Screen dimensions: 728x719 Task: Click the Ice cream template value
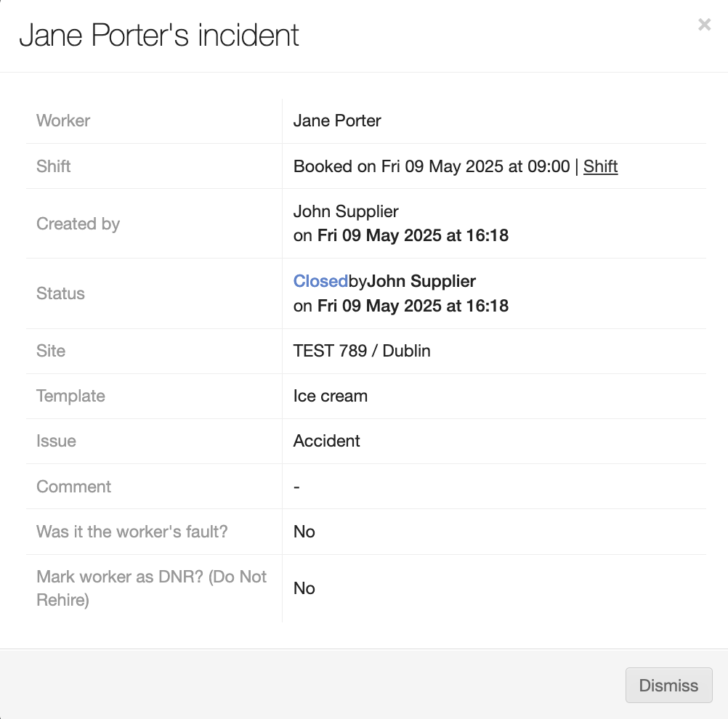point(331,396)
